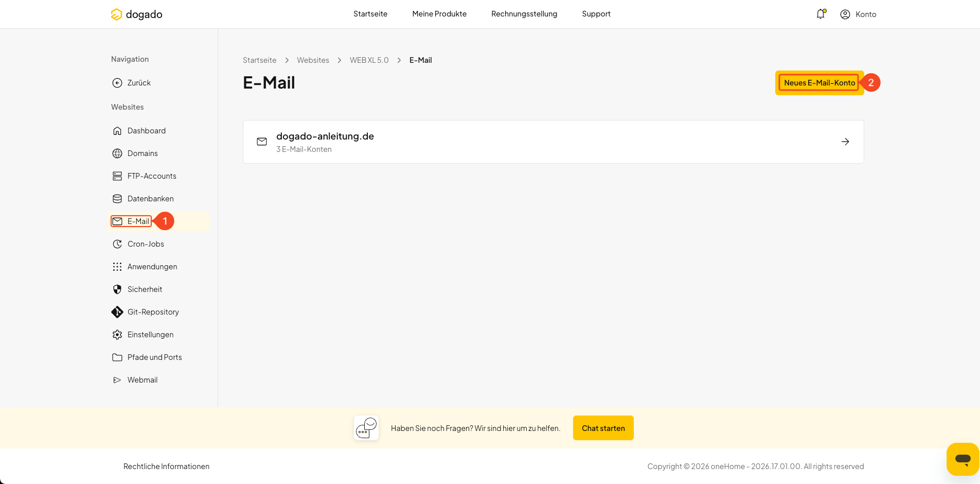Open Pfade und Ports entry text
The width and height of the screenshot is (980, 484).
pos(155,357)
